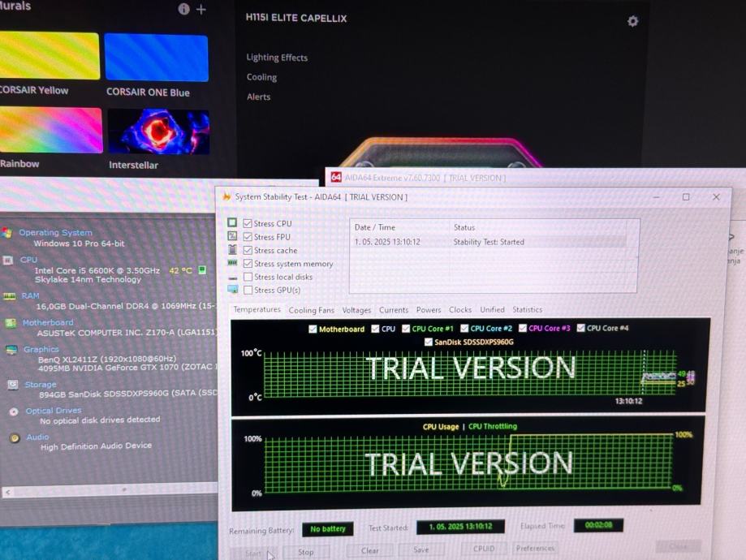746x560 pixels.
Task: Toggle the CPU Core #2 graph checkbox
Action: 464,329
